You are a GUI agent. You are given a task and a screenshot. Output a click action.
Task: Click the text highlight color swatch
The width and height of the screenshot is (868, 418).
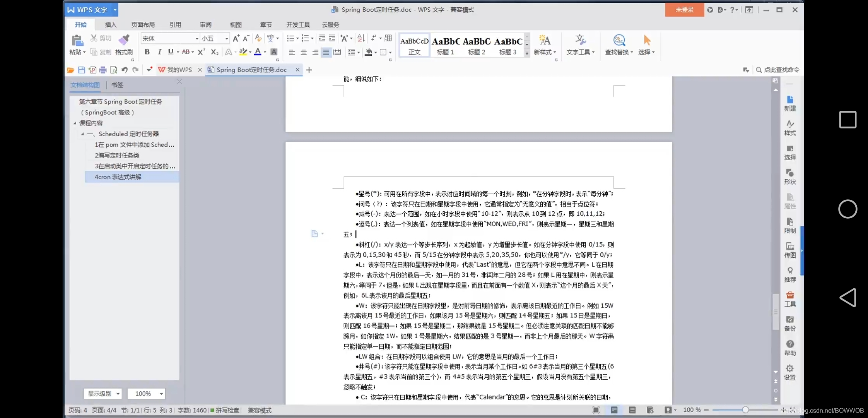tap(243, 52)
